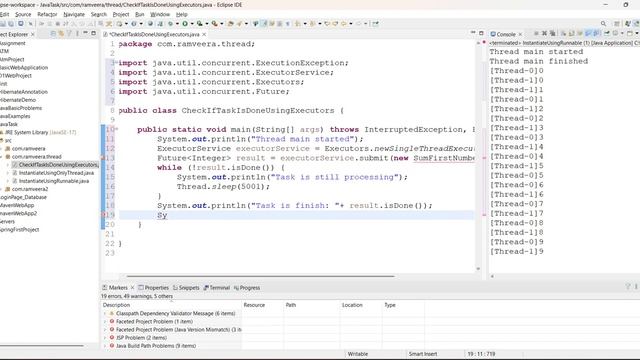Maximize the editor area

(481, 33)
